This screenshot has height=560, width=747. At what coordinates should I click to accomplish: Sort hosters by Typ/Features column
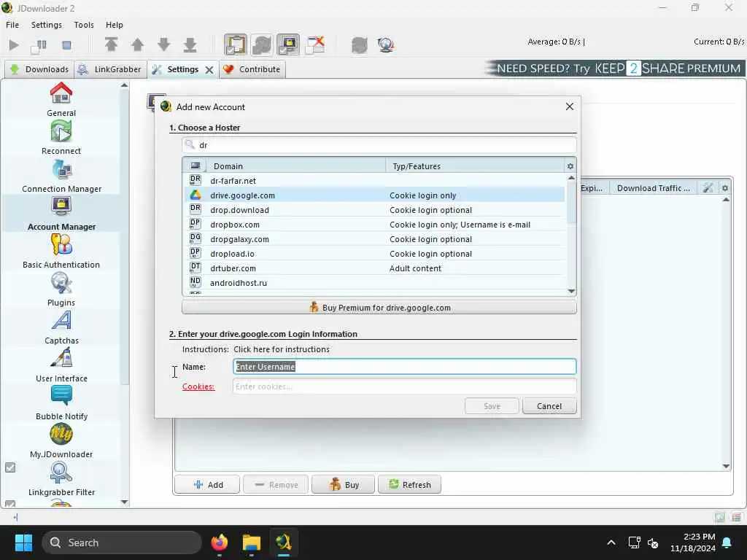(x=474, y=166)
